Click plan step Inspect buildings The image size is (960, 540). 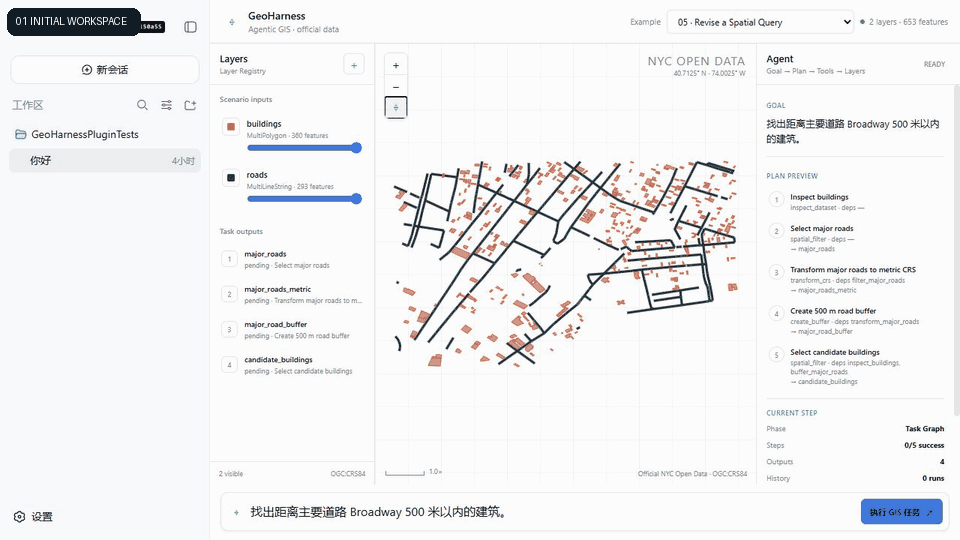tap(855, 202)
